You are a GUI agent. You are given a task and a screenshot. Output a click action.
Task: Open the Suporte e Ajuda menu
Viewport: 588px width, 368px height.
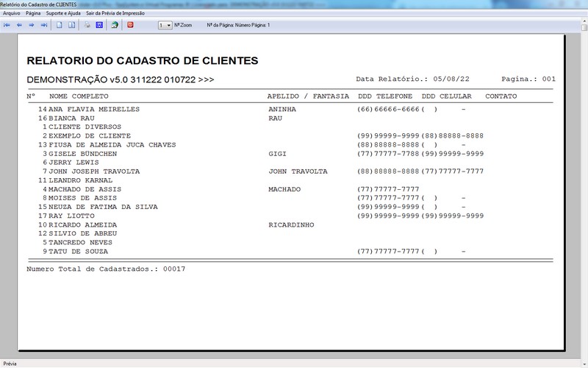[63, 13]
